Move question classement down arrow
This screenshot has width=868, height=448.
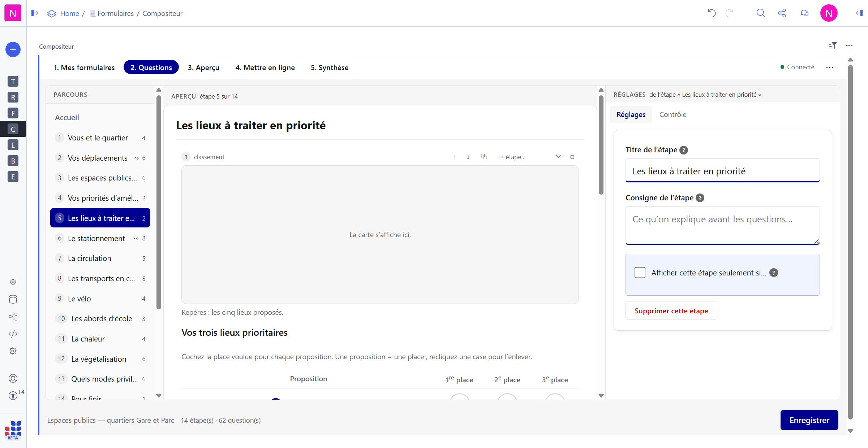(468, 157)
